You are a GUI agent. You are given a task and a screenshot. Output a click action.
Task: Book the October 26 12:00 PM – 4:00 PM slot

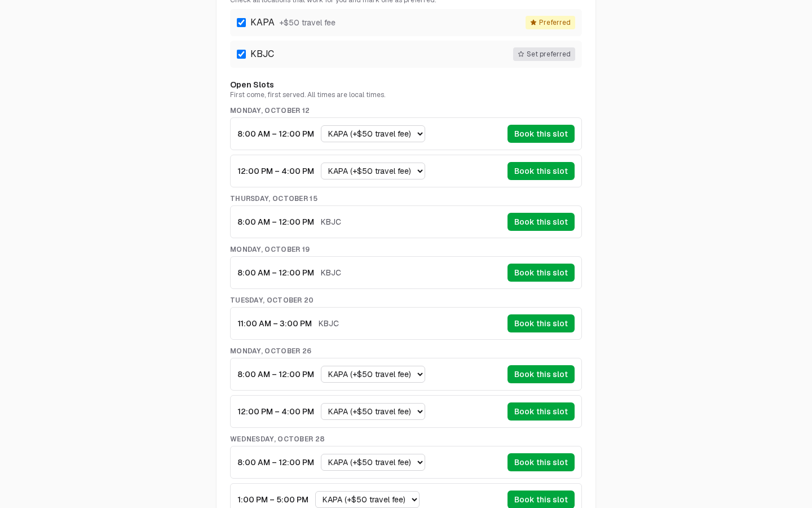541,411
